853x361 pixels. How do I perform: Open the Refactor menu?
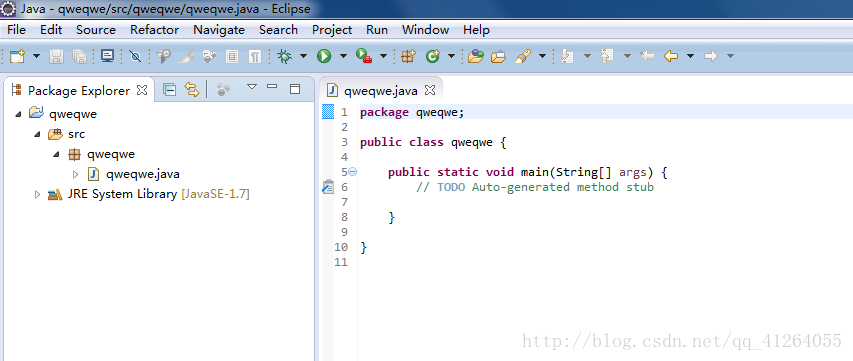[154, 30]
